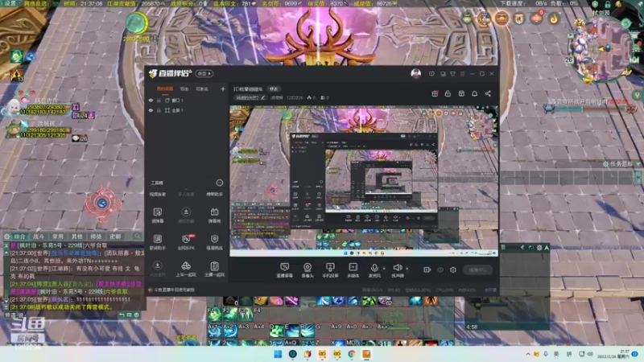Open Chrome from the taskbar
The width and height of the screenshot is (644, 362).
(352, 354)
